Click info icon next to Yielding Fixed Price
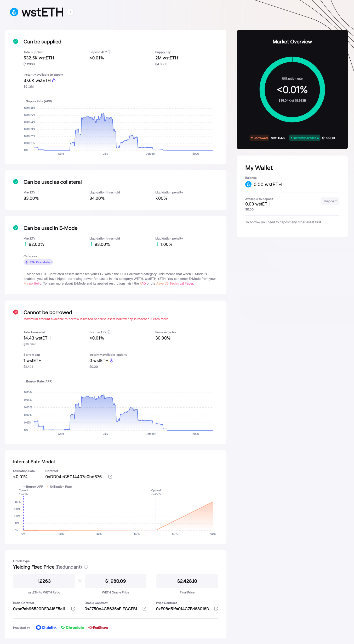The image size is (354, 644). 86,567
